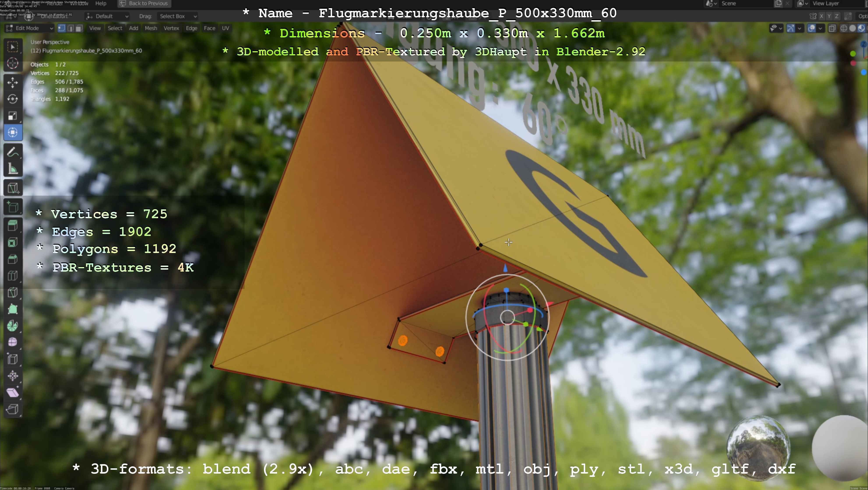The height and width of the screenshot is (490, 868).
Task: Switch to edge select mode
Action: [x=70, y=28]
